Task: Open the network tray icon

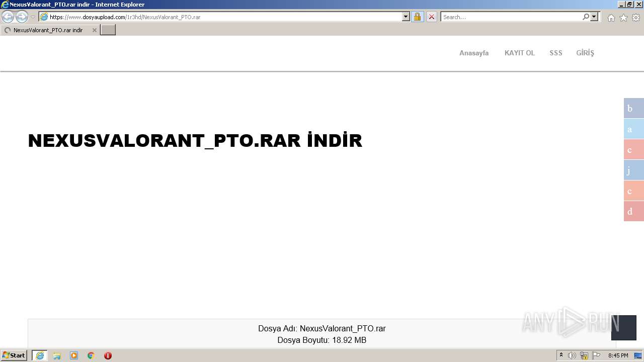Action: 584,355
